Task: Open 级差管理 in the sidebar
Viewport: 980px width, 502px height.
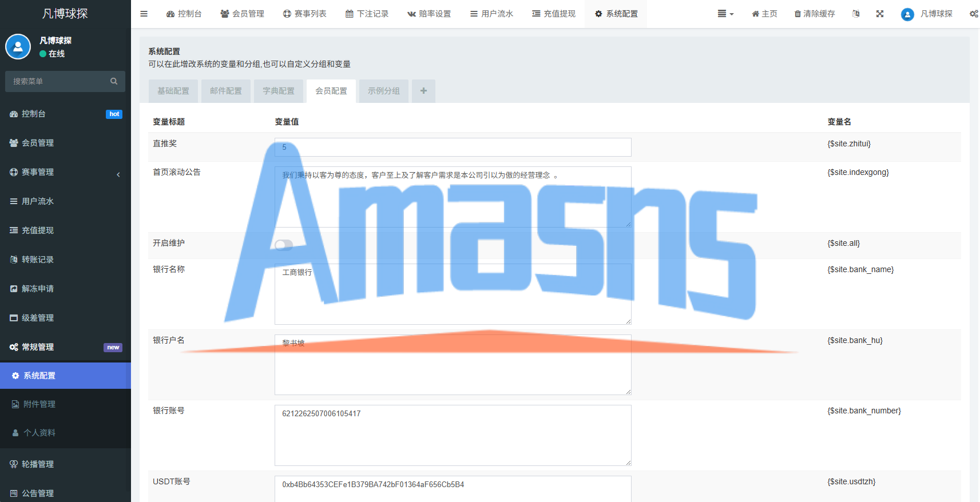Action: (65, 318)
